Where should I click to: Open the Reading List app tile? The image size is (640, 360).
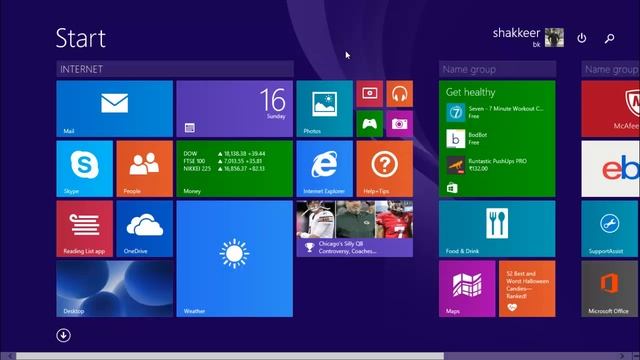84,229
